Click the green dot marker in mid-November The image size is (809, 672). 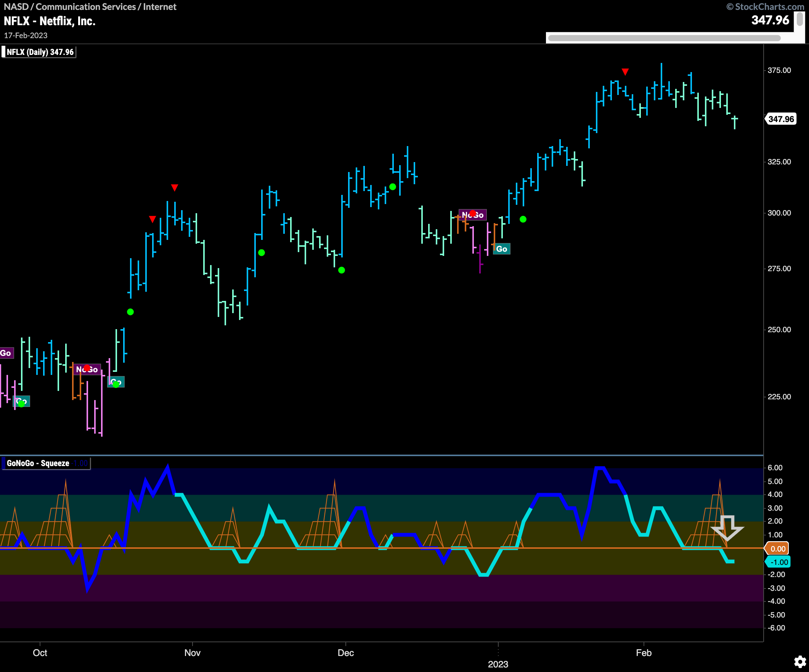tap(262, 253)
